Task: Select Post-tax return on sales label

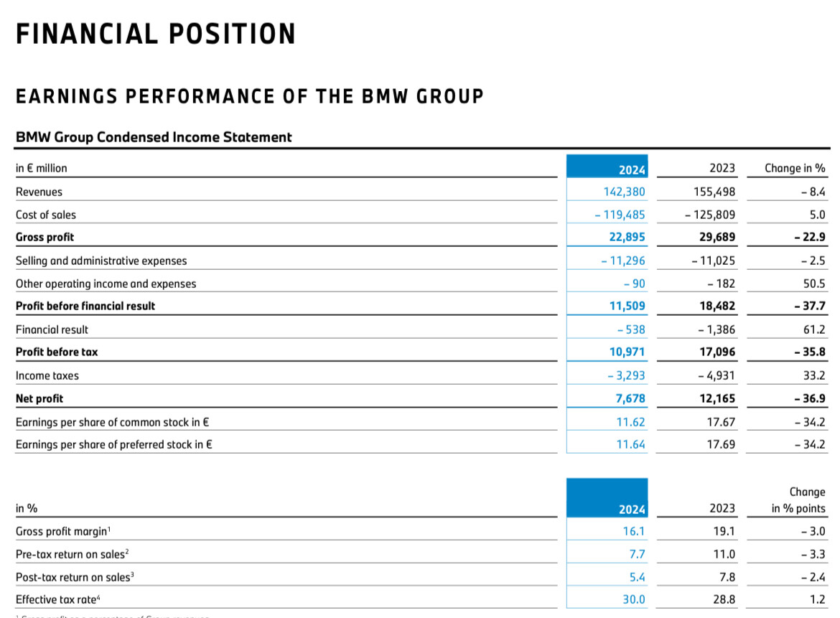Action: click(75, 577)
